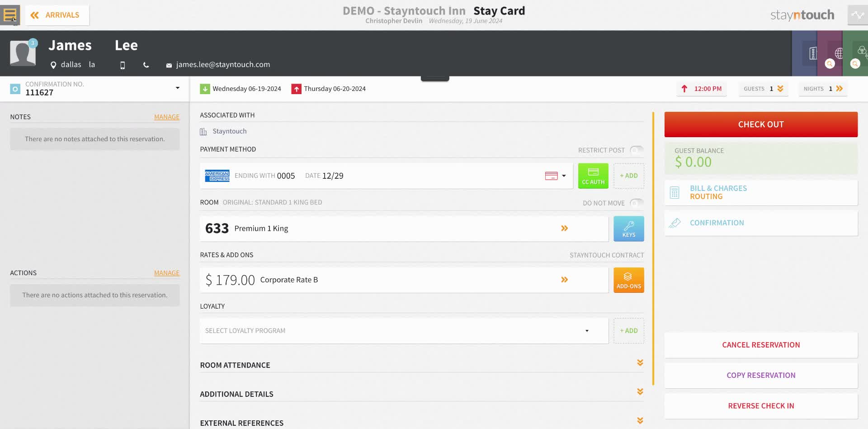The height and width of the screenshot is (429, 868).
Task: Click the city field showing dallas
Action: tap(71, 65)
